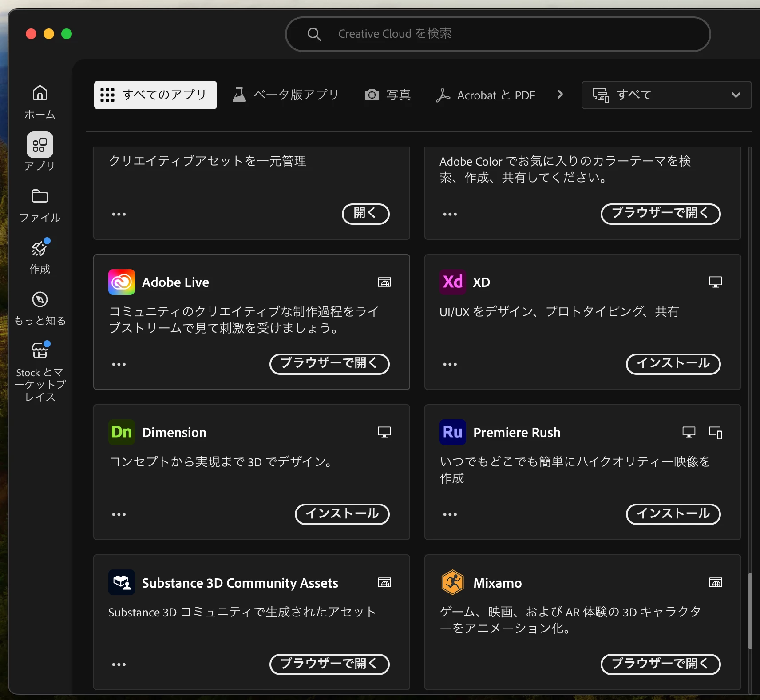Open more options for Premiere Rush
This screenshot has height=700, width=760.
[450, 514]
